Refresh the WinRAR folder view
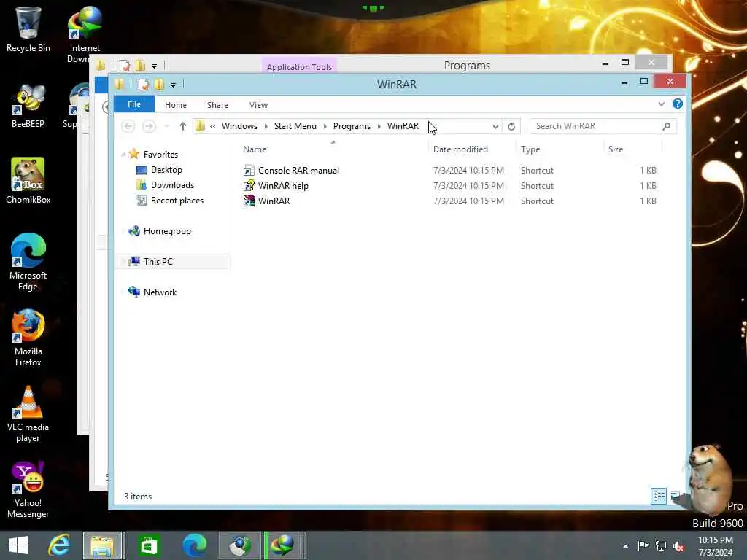Viewport: 747px width, 560px height. point(511,126)
